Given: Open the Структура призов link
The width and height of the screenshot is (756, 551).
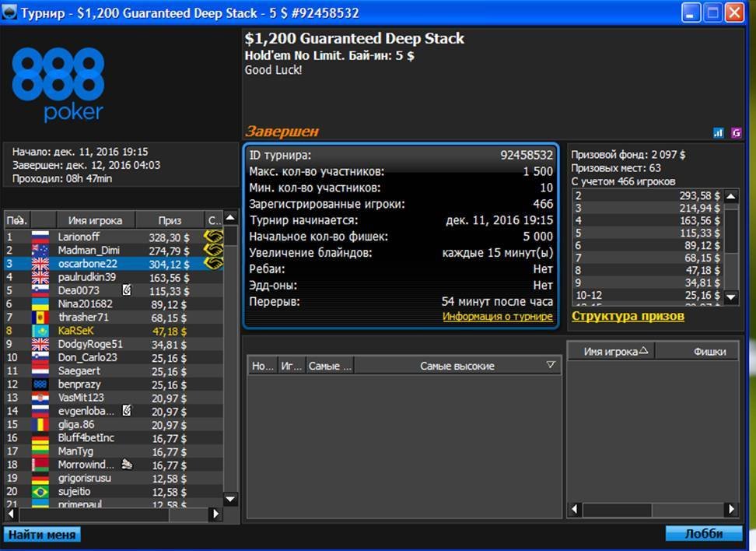Looking at the screenshot, I should 628,316.
